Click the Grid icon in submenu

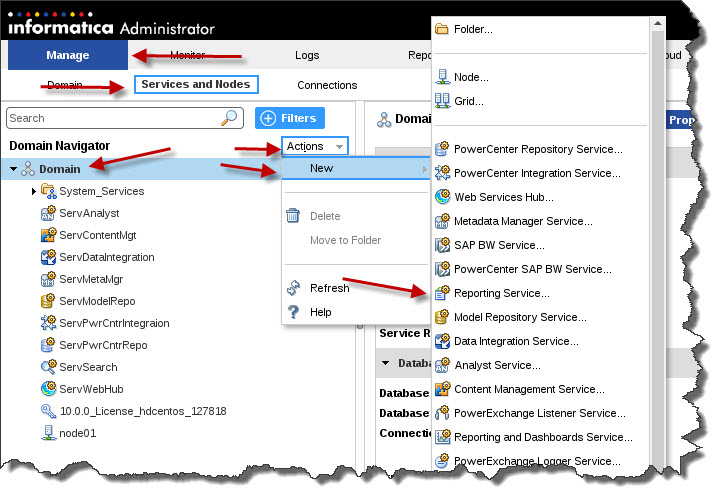click(x=442, y=101)
